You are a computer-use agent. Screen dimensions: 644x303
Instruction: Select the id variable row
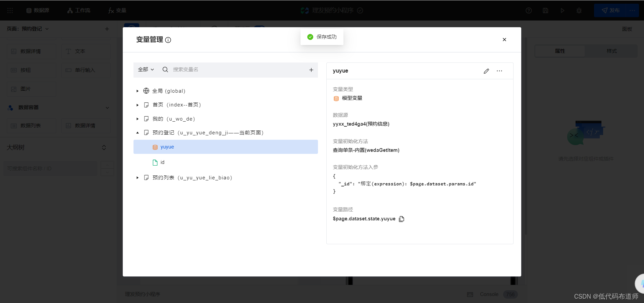click(226, 162)
